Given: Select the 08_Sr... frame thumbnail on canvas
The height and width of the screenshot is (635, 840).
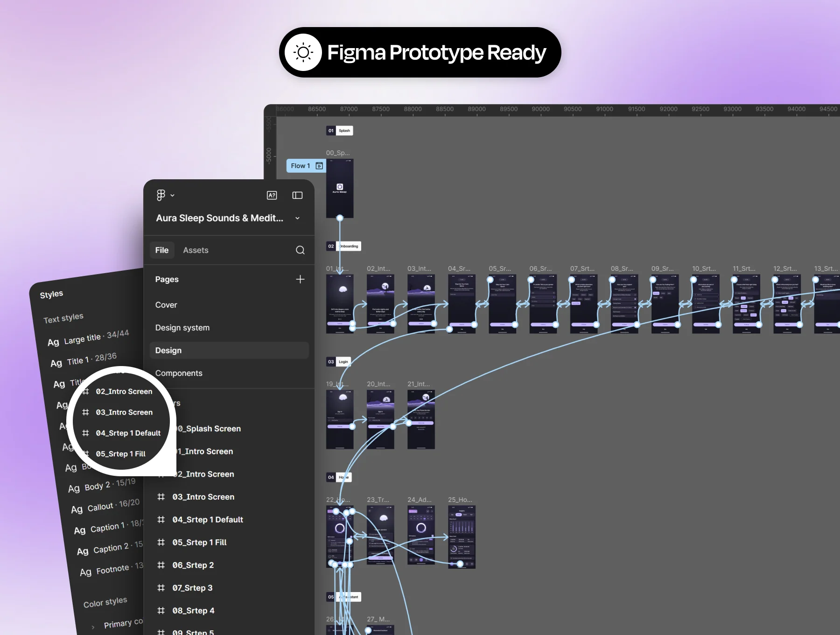Looking at the screenshot, I should click(624, 304).
